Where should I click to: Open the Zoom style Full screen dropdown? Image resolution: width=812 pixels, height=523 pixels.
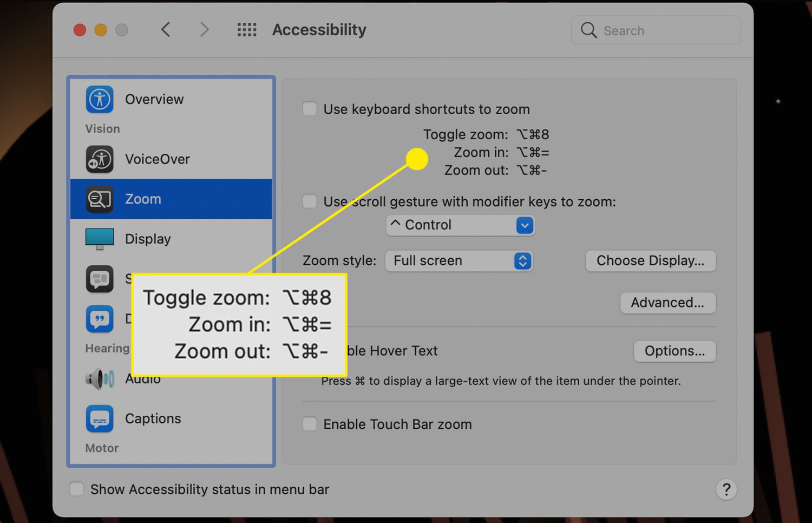pos(459,261)
